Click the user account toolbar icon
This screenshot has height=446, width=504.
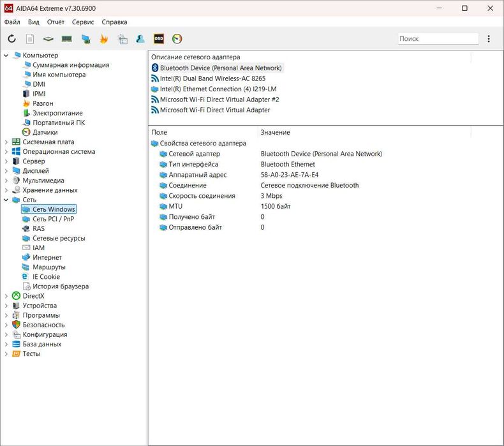(140, 39)
